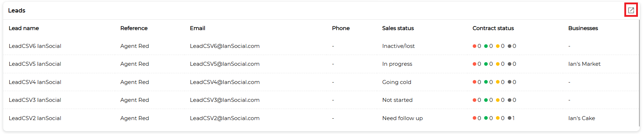This screenshot has height=134, width=644.
Task: Click the Businesses column header
Action: point(583,28)
